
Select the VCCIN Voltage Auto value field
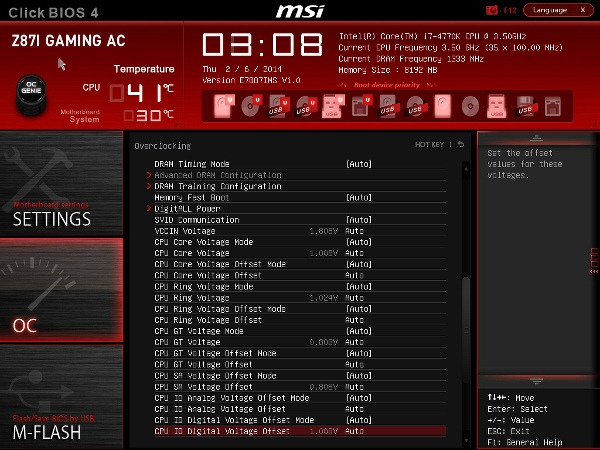pos(354,231)
